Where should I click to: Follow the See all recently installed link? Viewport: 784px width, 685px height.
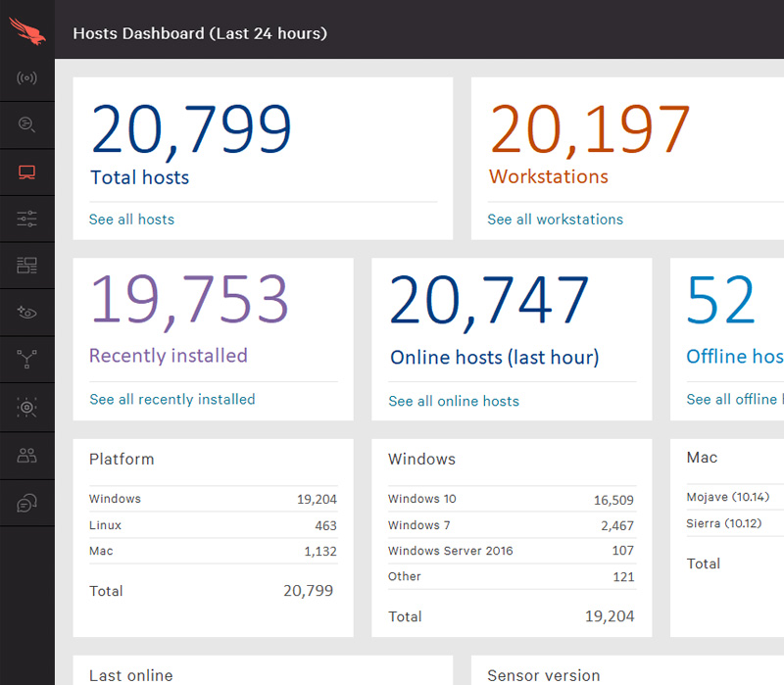[x=172, y=400]
